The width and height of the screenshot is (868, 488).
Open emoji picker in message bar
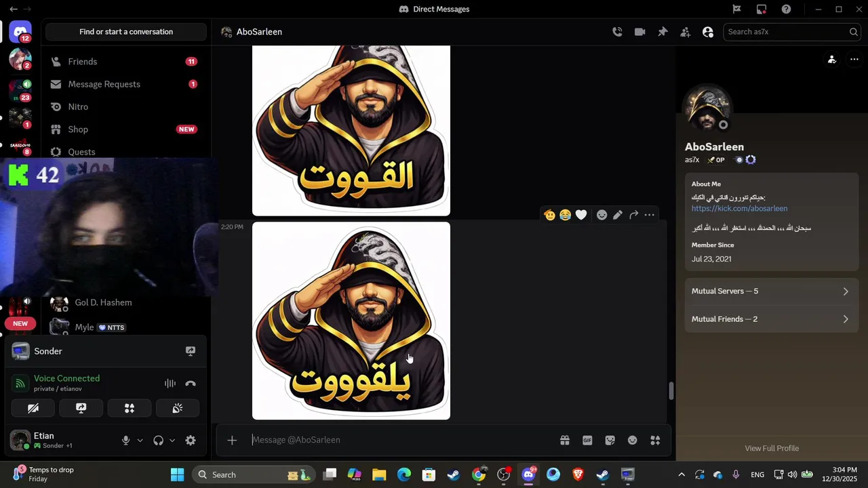click(633, 441)
